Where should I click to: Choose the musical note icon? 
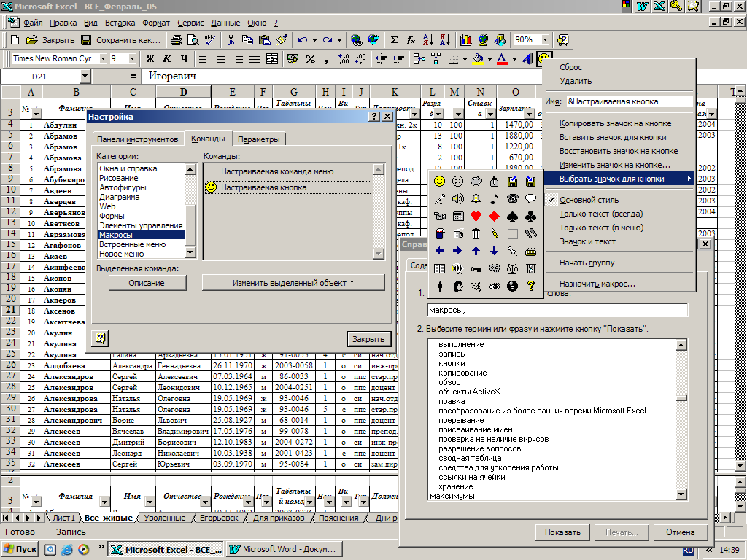click(494, 198)
